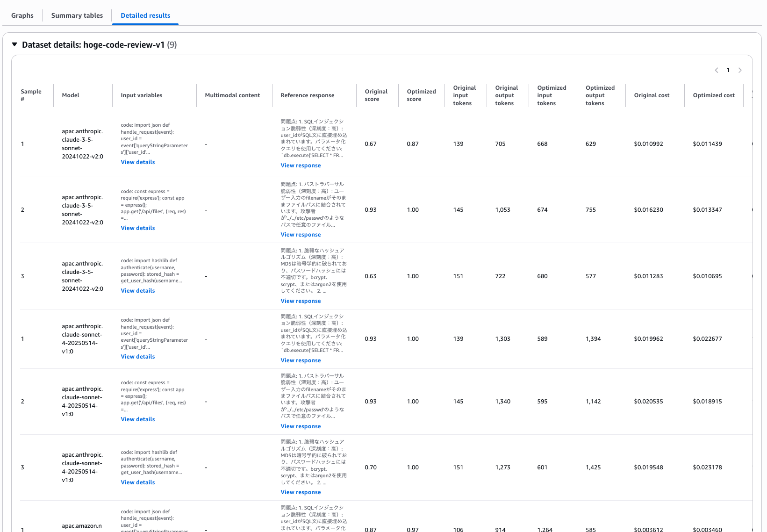This screenshot has height=532, width=767.
Task: Click the Input variables column header
Action: (142, 95)
